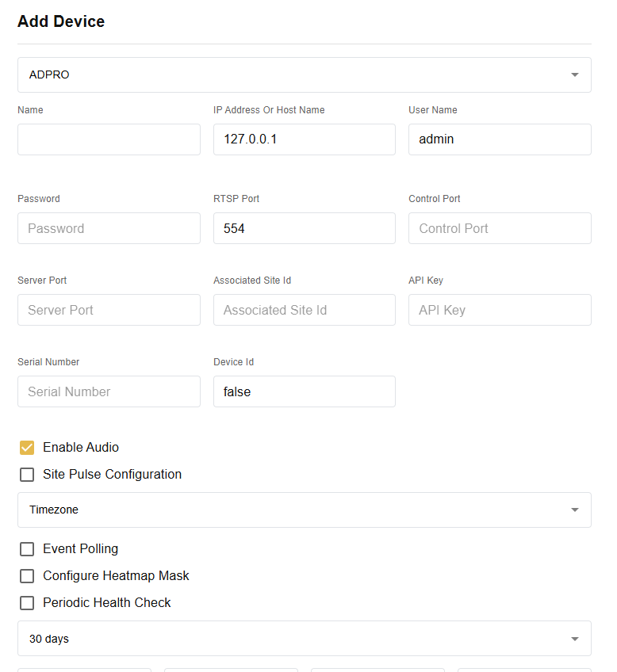The image size is (617, 672).
Task: Click the User Name field showing admin
Action: (x=500, y=139)
